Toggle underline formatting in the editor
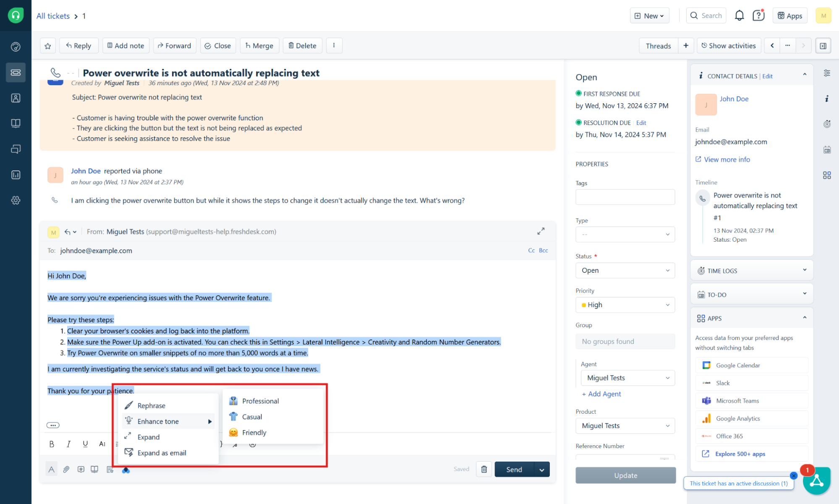Viewport: 839px width, 504px height. click(85, 444)
